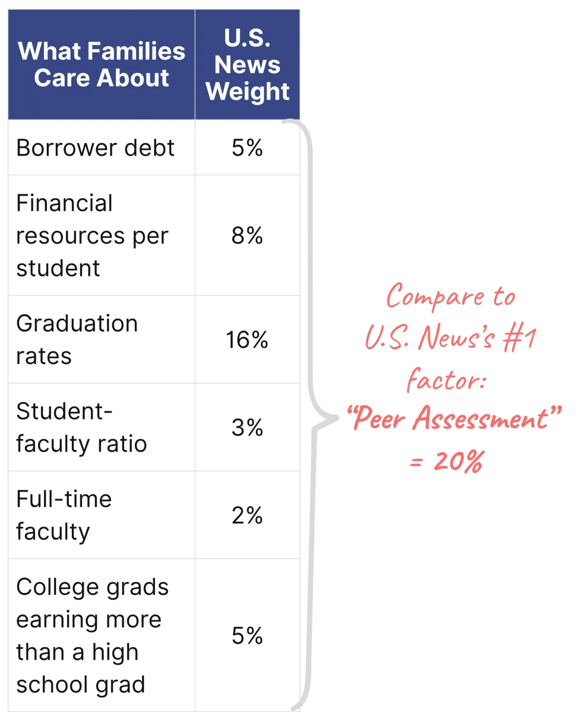The image size is (586, 728).
Task: Click the 3% weight value
Action: [247, 427]
